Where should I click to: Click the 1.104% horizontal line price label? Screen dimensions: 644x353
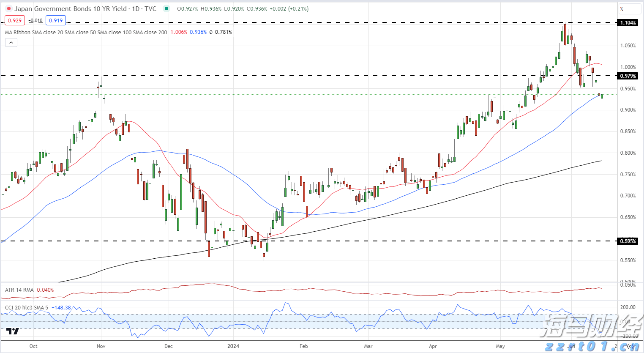[628, 23]
